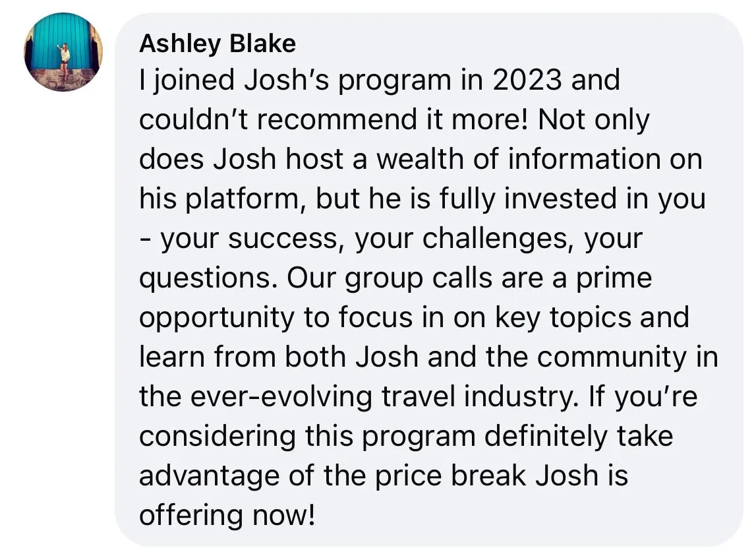Open Ashley Blake's profile picture
The height and width of the screenshot is (554, 756).
[63, 52]
